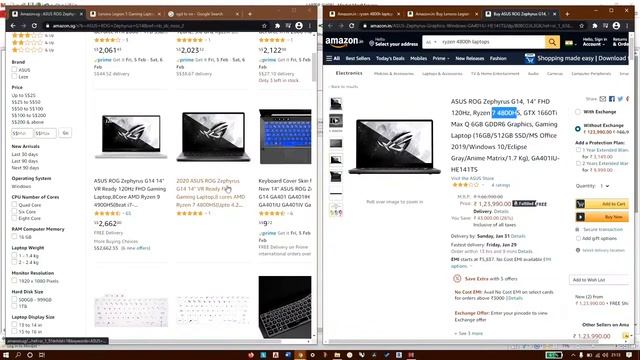The image size is (640, 360).
Task: Click the Add to Cart button
Action: 602,204
